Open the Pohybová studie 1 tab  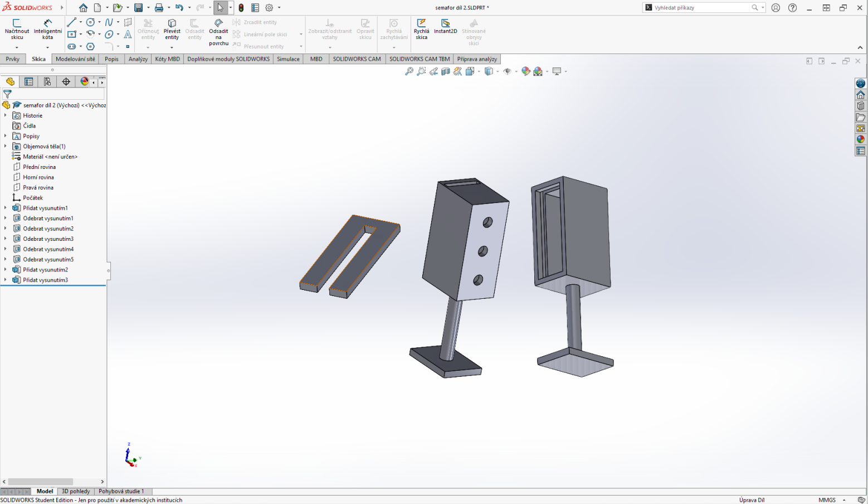point(123,491)
